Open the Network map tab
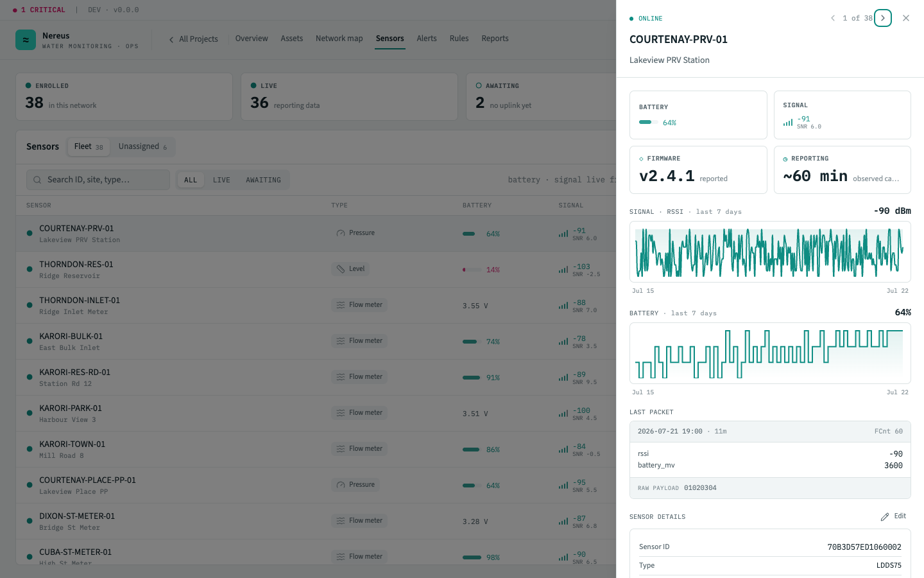 [339, 39]
